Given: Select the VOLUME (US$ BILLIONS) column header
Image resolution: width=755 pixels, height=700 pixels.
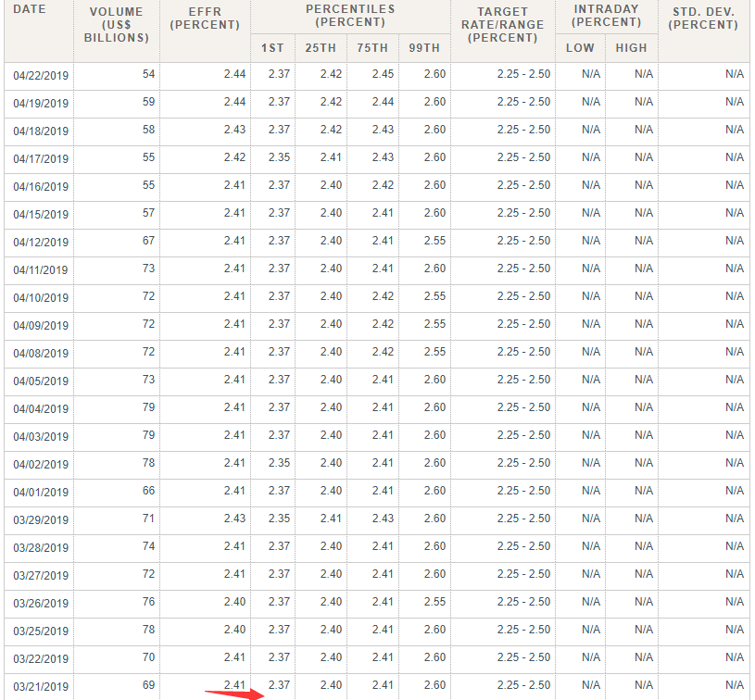Looking at the screenshot, I should [117, 25].
